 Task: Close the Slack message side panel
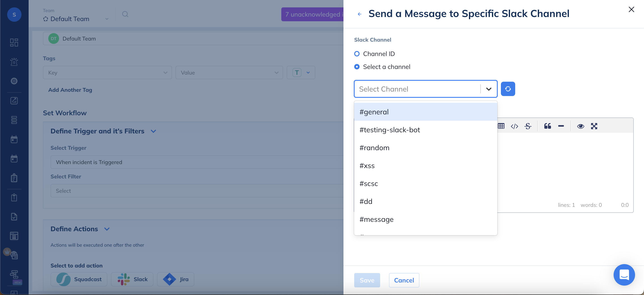pos(631,9)
